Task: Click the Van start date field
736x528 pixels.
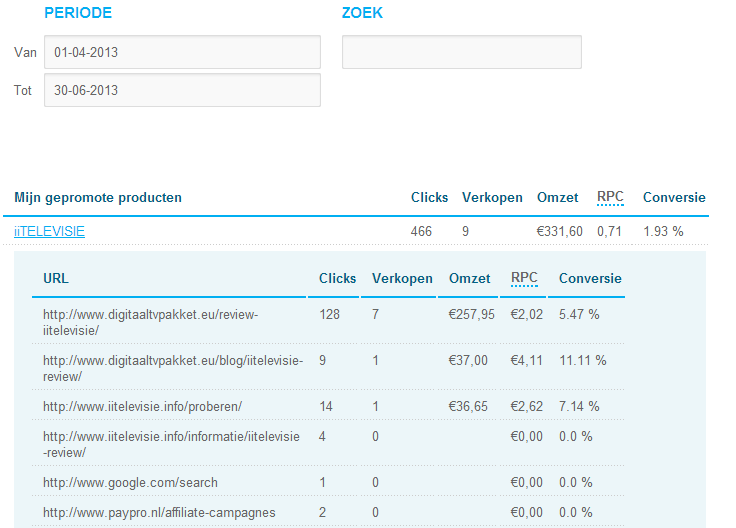Action: (x=182, y=52)
